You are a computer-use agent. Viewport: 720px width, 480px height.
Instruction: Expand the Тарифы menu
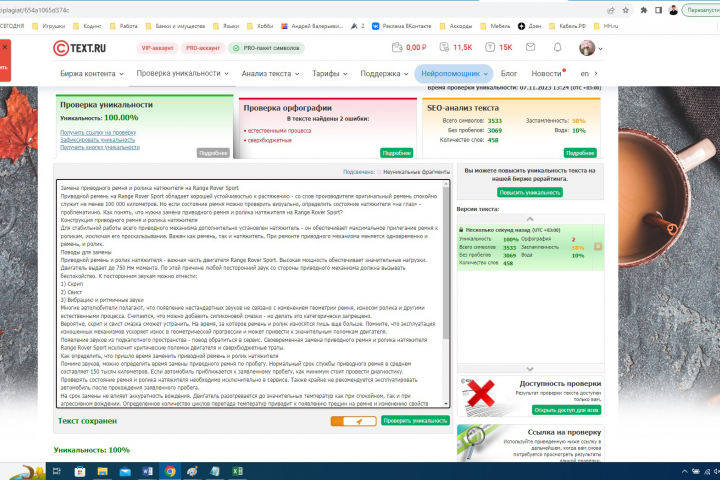click(x=330, y=73)
